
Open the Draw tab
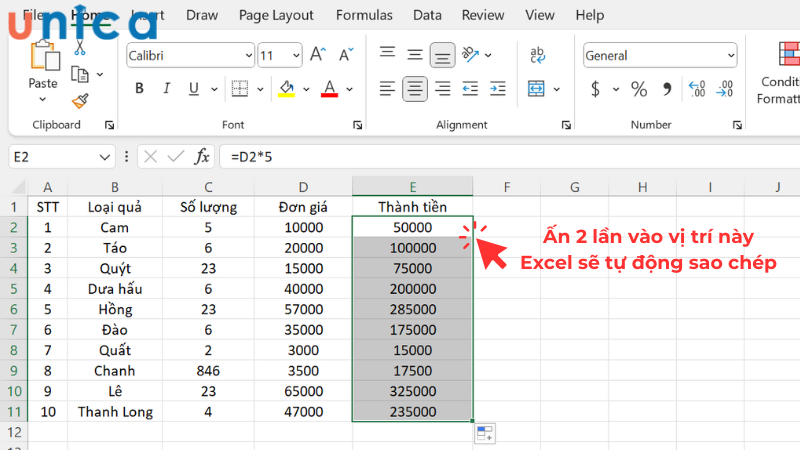pyautogui.click(x=202, y=15)
